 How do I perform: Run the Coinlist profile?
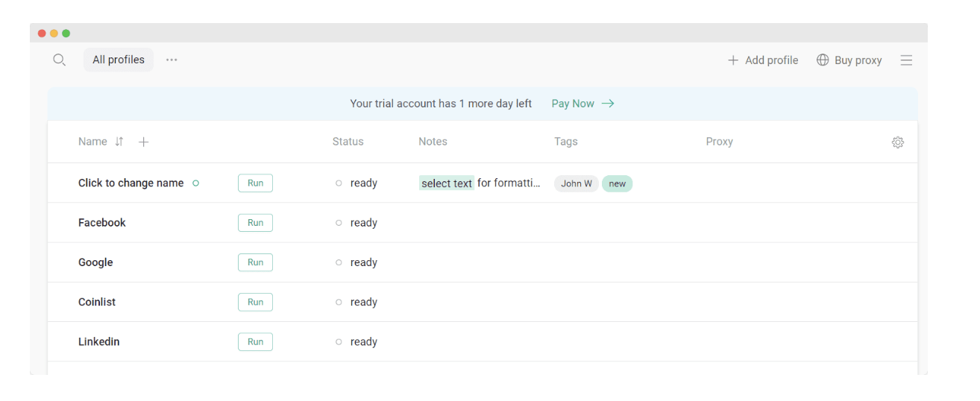255,302
